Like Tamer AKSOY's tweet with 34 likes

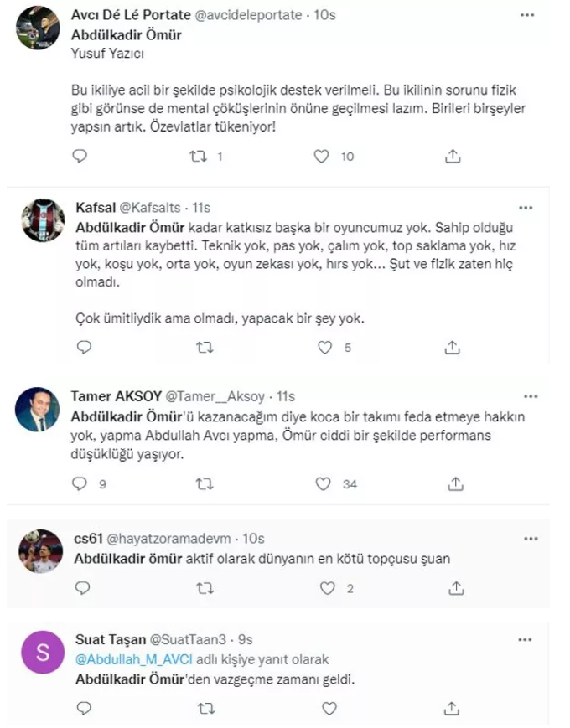(323, 483)
